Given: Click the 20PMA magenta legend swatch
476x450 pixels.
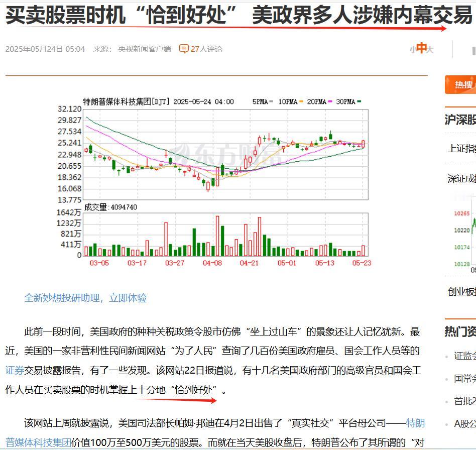Looking at the screenshot, I should [330, 101].
